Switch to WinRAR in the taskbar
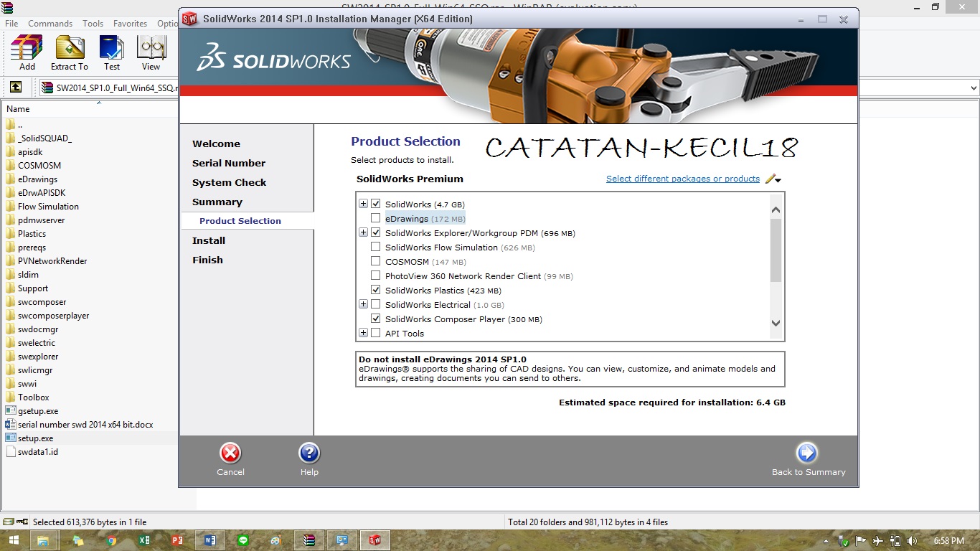This screenshot has width=980, height=551. (x=309, y=540)
